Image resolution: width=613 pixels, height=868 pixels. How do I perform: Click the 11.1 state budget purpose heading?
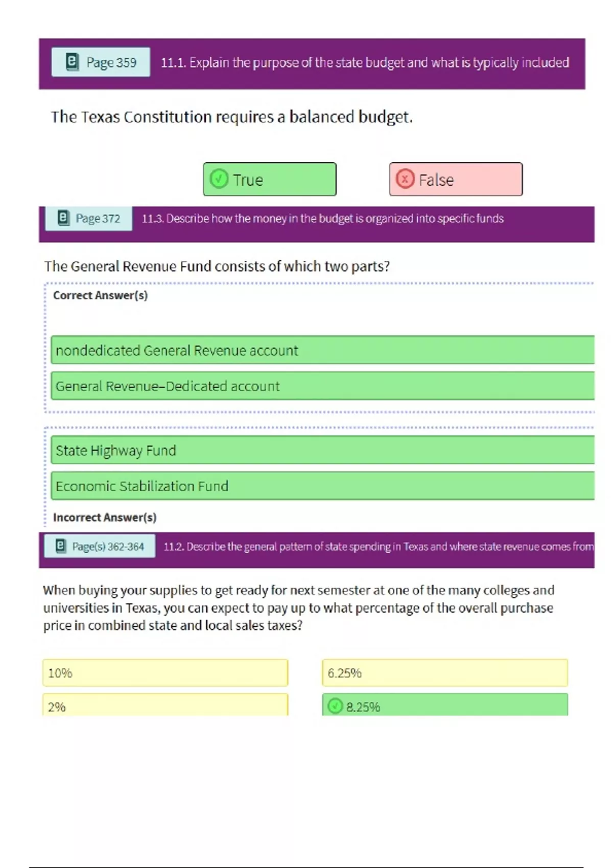pos(365,63)
